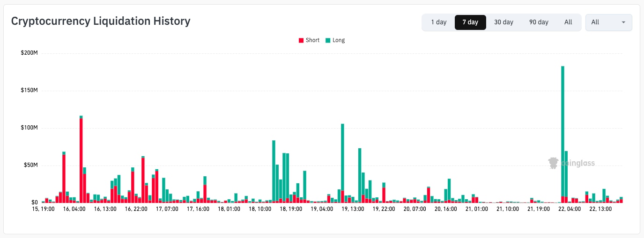Toggle the Long series legend label
The width and height of the screenshot is (644, 238).
(x=339, y=40)
